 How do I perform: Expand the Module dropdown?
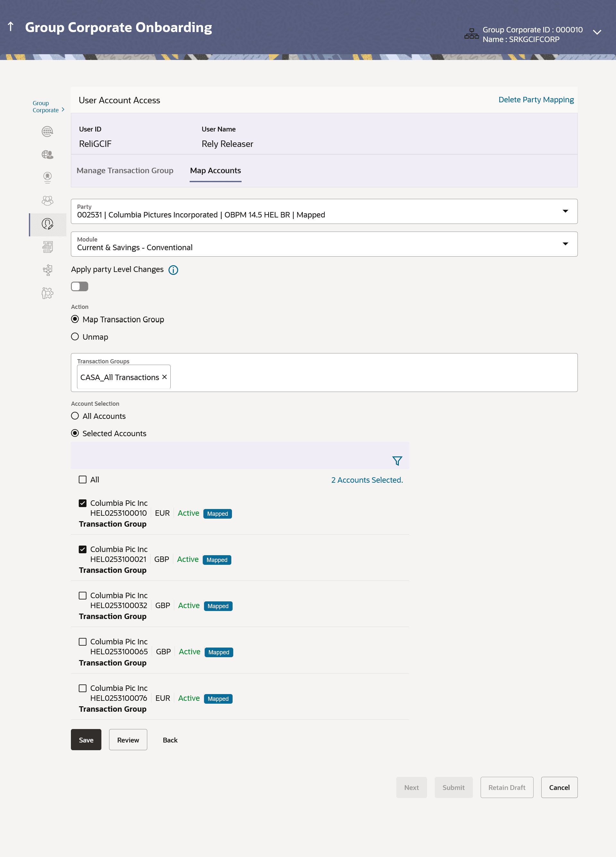[565, 244]
